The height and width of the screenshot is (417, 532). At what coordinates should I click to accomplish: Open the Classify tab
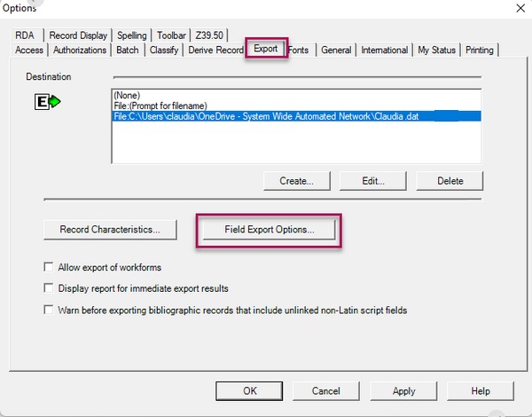164,50
